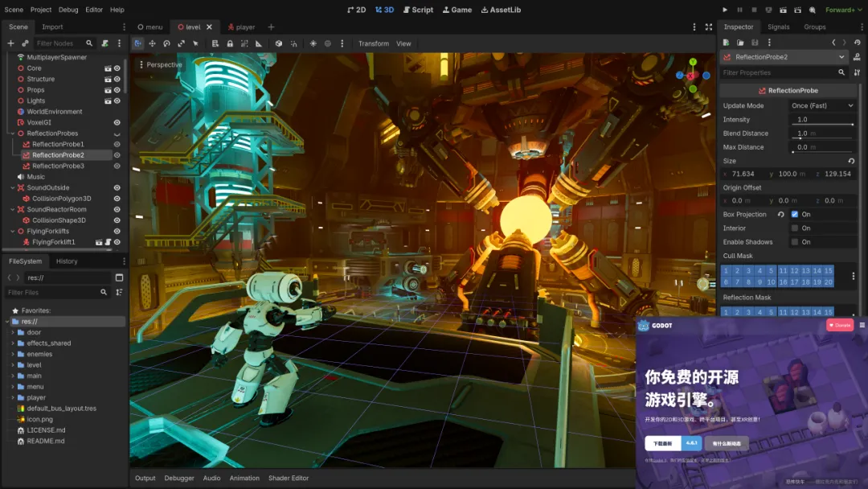868x489 pixels.
Task: Expand the door folder
Action: pyautogui.click(x=13, y=332)
